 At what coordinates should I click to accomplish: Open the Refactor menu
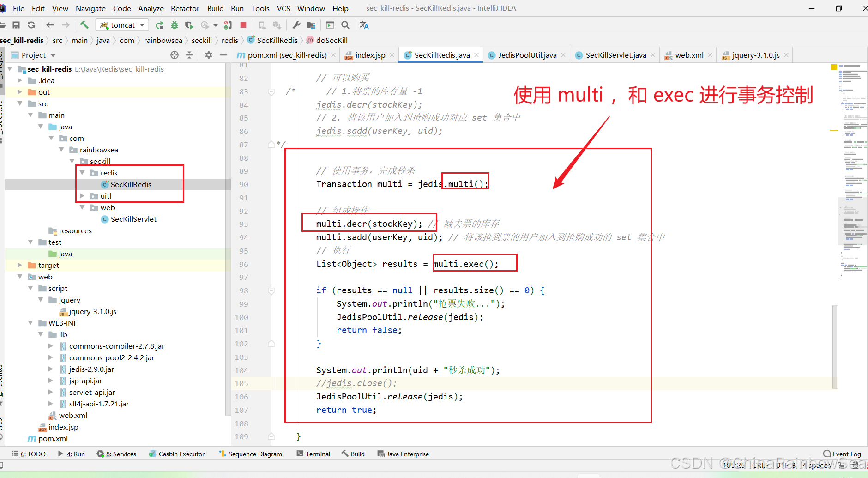tap(185, 8)
